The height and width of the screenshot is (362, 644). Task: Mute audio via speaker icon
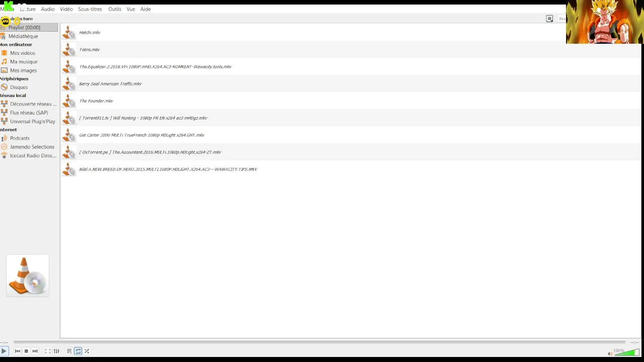coord(610,353)
